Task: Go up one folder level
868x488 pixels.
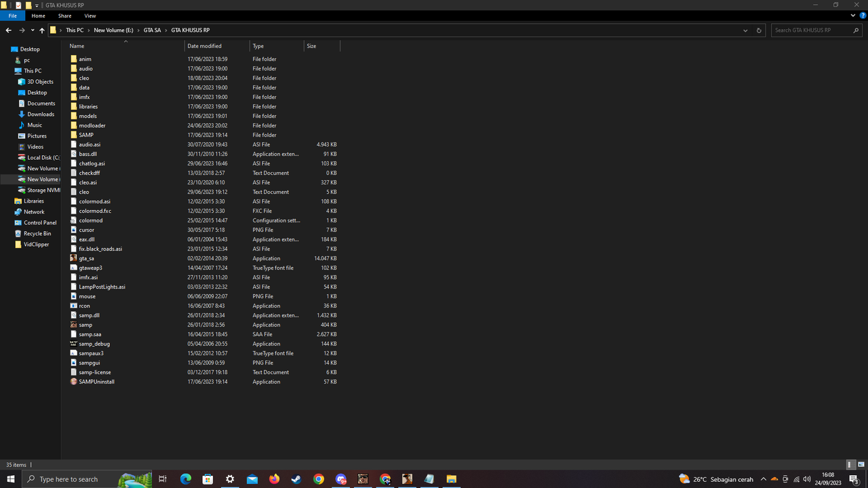Action: 41,30
